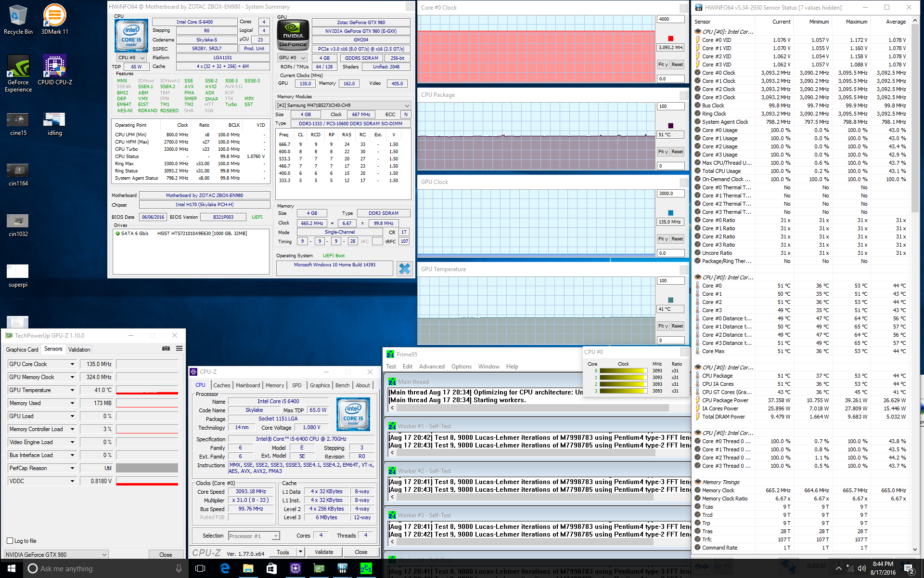Click the Prime95 Main thread horizontal scrollbar

(x=532, y=408)
